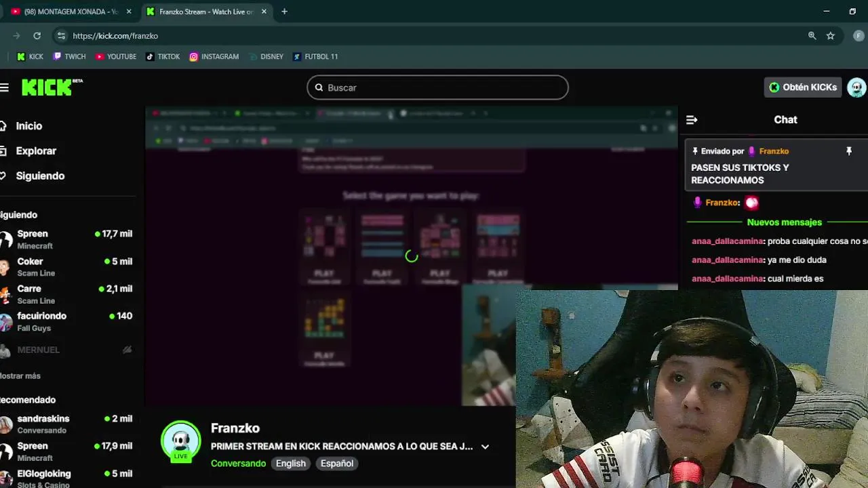The width and height of the screenshot is (868, 488).
Task: Click the Mostrar más expander
Action: point(20,375)
